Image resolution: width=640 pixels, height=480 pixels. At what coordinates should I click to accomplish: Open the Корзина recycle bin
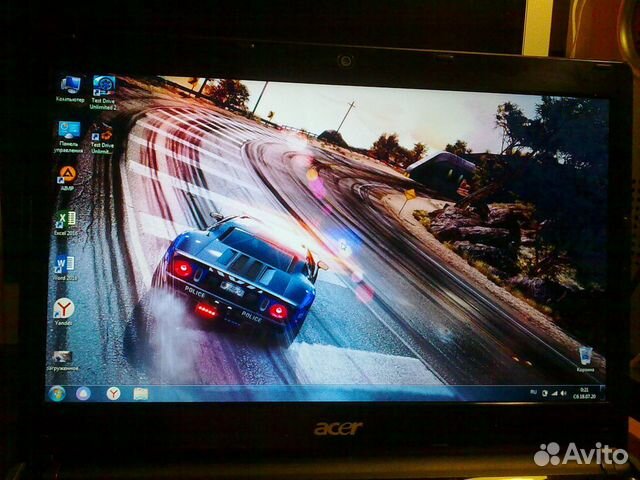[585, 359]
